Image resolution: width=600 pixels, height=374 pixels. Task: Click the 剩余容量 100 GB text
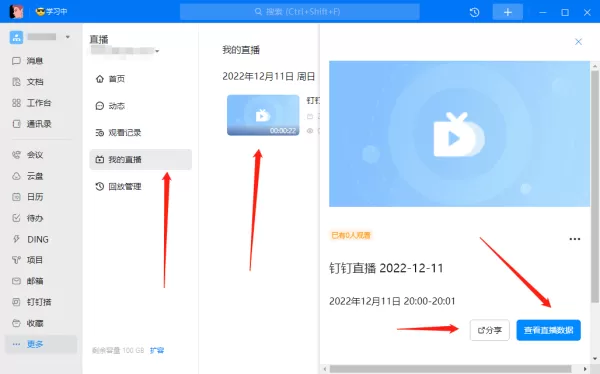118,350
